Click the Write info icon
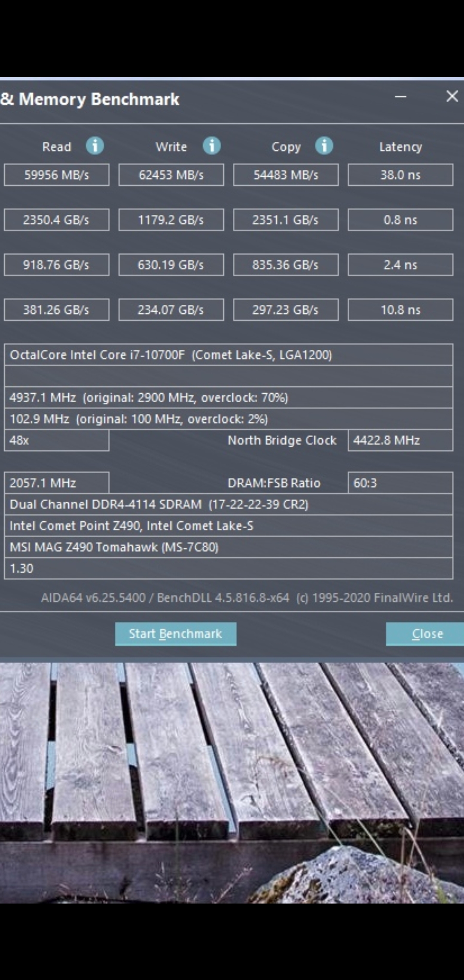The width and height of the screenshot is (464, 980). pyautogui.click(x=212, y=146)
